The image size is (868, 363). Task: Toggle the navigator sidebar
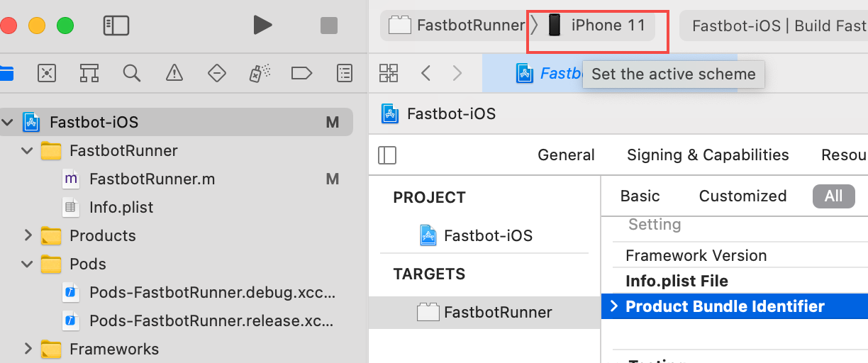(116, 26)
